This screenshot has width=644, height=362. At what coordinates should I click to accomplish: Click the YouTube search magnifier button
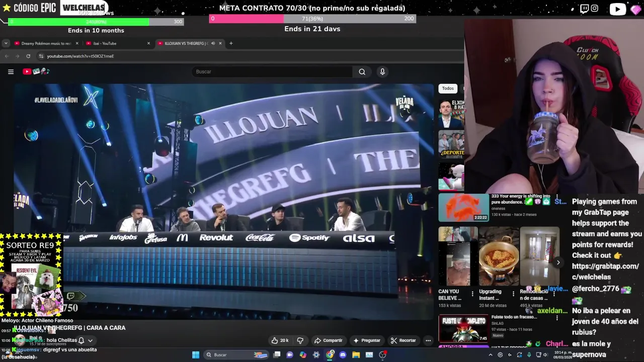pos(362,72)
